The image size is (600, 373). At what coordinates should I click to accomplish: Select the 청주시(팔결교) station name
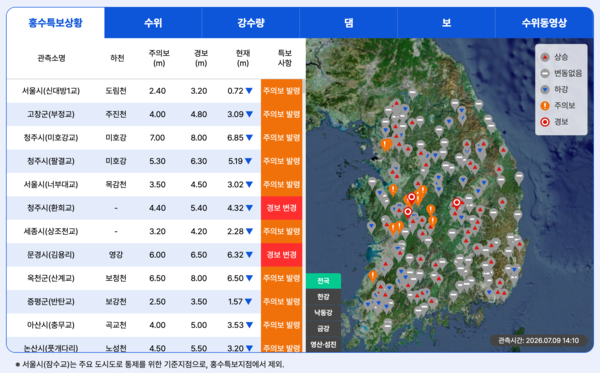(51, 161)
